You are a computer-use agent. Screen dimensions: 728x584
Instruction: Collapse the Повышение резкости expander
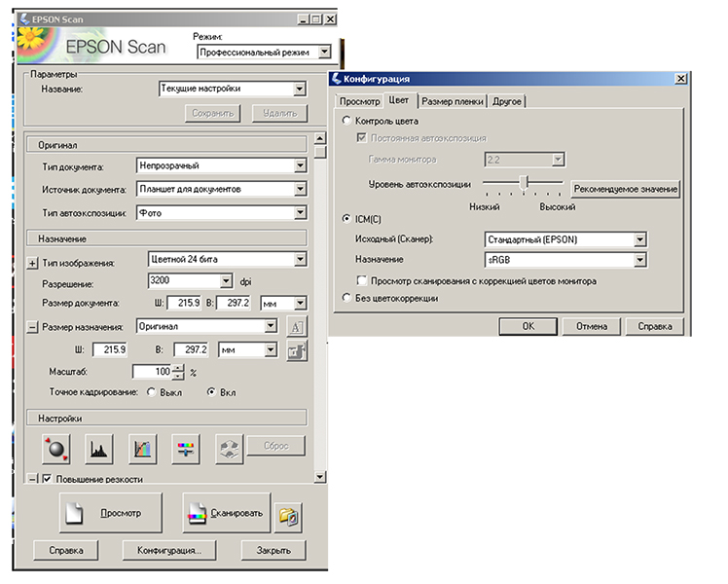click(32, 479)
